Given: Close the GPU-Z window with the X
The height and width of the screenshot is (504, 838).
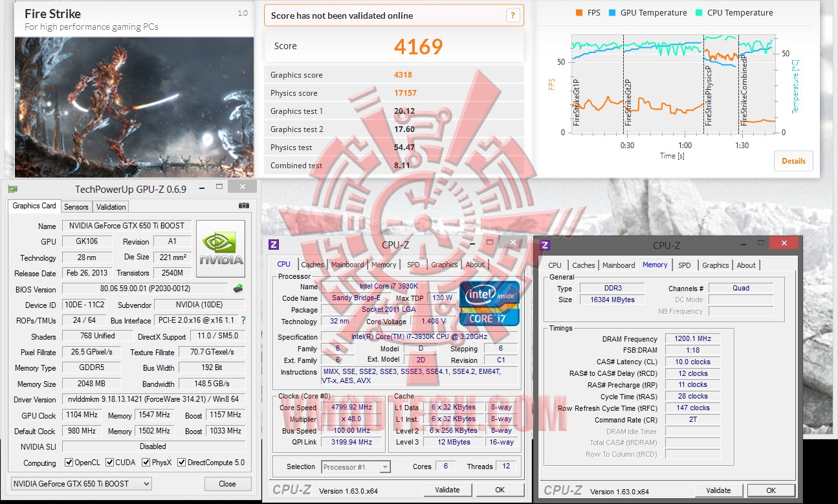Looking at the screenshot, I should pyautogui.click(x=243, y=187).
